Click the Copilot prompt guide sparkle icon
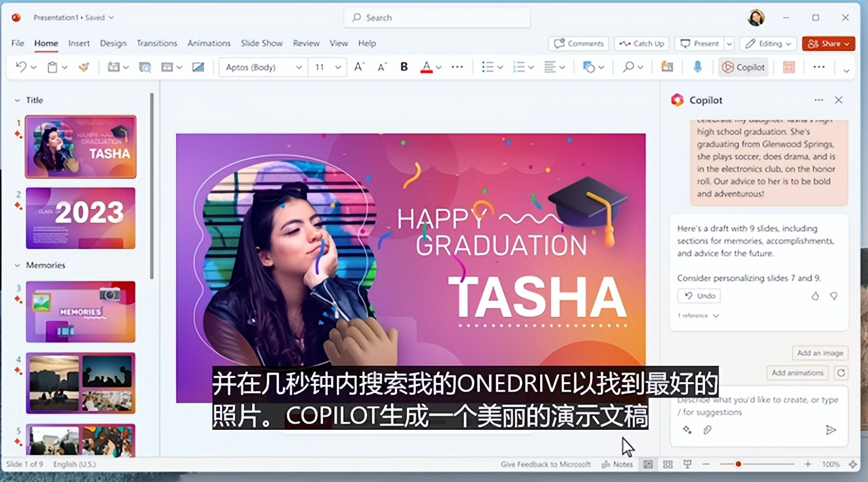Screen dimensions: 868x482 click(x=687, y=430)
